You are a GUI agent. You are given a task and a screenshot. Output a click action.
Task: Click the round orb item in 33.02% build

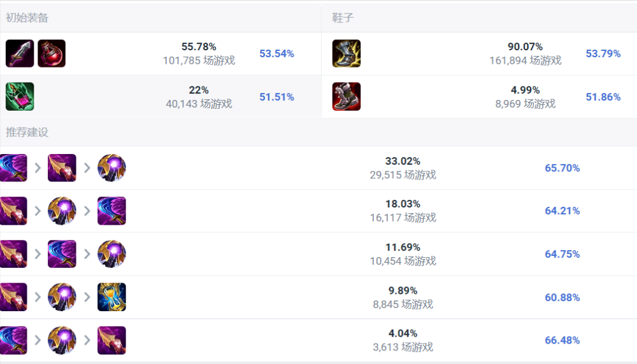(111, 168)
